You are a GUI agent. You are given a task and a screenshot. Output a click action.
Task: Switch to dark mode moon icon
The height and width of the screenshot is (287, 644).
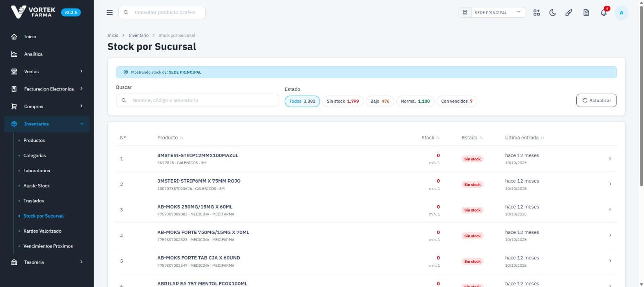tap(552, 13)
